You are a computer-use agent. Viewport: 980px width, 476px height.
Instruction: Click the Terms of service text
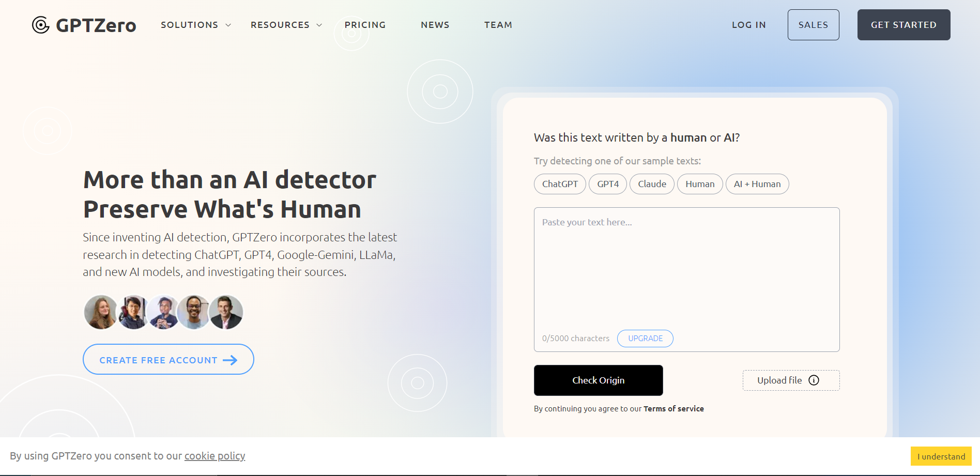[x=673, y=408]
